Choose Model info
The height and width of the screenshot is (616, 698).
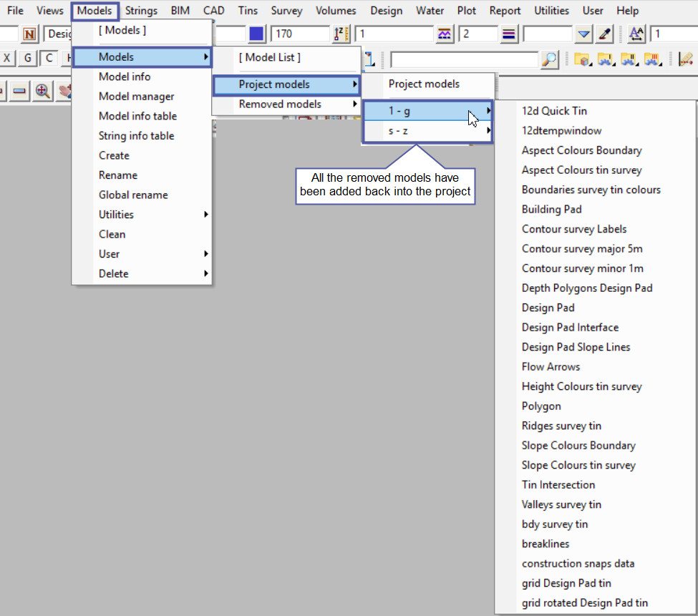(x=142, y=77)
